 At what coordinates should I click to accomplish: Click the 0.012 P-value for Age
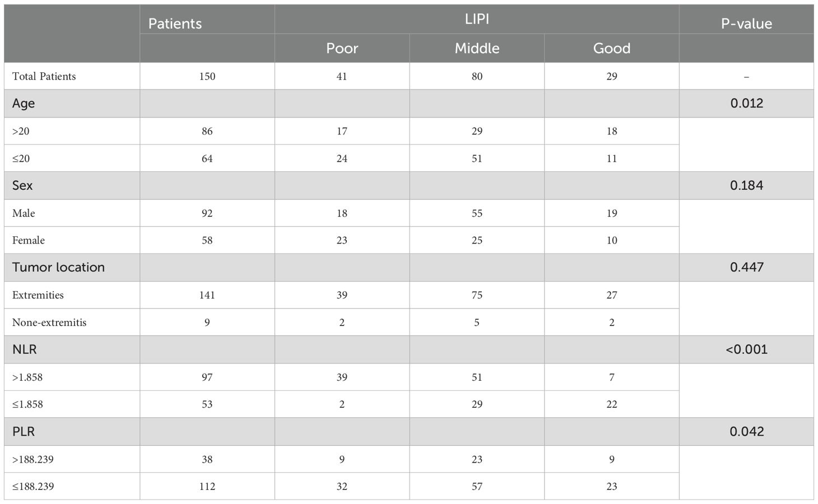(746, 103)
